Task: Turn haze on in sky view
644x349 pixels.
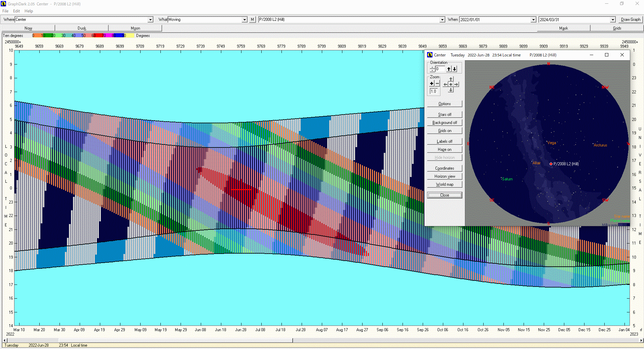Action: pyautogui.click(x=445, y=149)
